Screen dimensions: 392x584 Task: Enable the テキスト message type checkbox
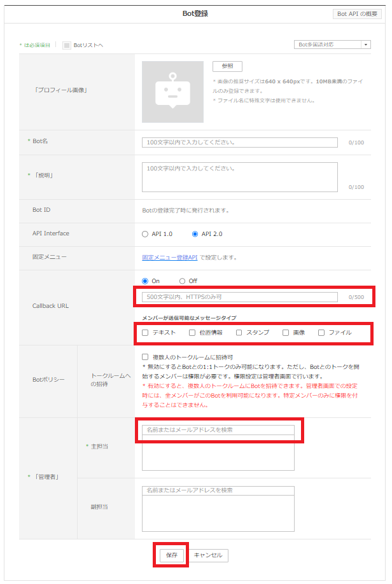(146, 333)
